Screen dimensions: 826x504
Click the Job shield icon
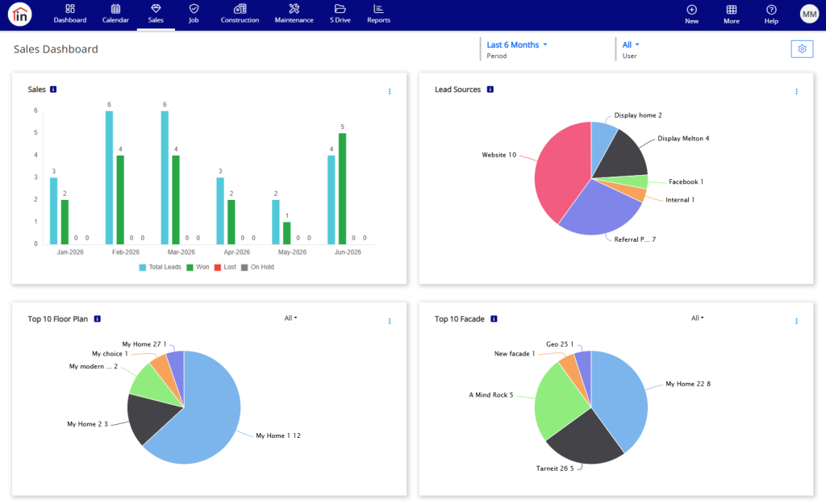point(194,9)
